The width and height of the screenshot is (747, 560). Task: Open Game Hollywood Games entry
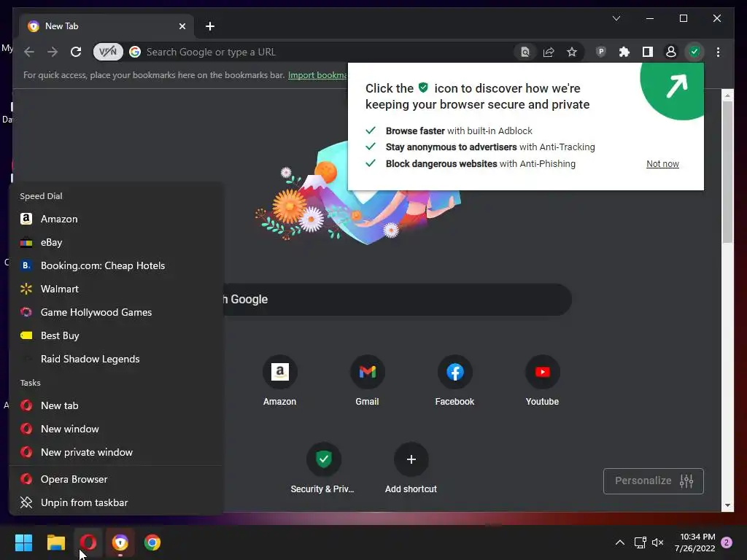116,312
